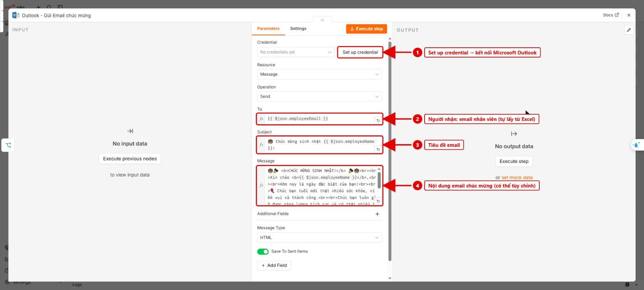Click the Settings gear icon in background sidebar
Viewport: 644px width, 290px height.
7,283
